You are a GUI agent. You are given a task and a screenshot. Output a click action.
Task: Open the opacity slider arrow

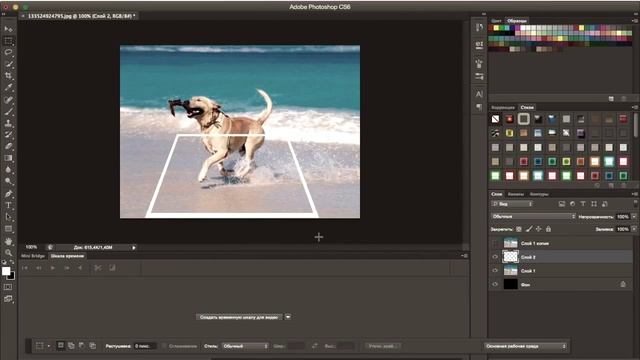(634, 216)
